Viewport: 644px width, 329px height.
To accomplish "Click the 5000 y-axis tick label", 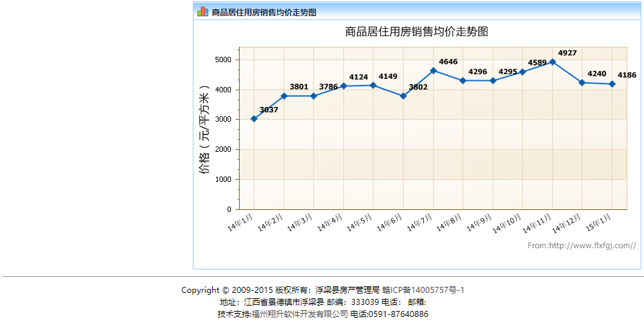I will click(x=223, y=60).
